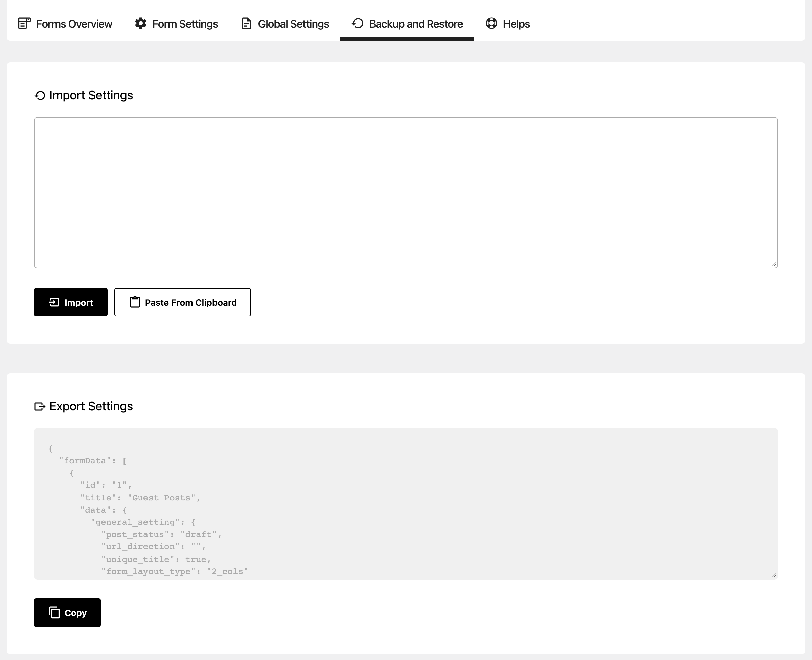Open the Global Settings tab
Image resolution: width=812 pixels, height=660 pixels.
[285, 24]
